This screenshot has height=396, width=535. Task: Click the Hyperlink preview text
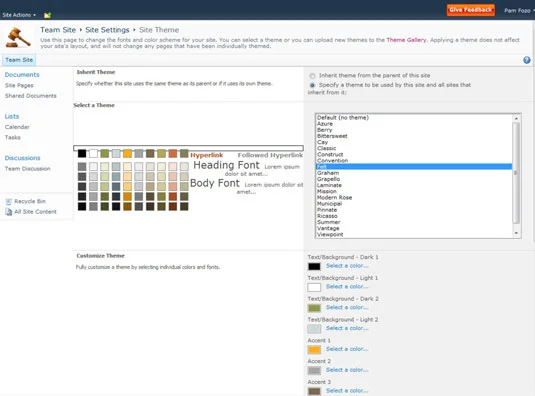tap(207, 155)
